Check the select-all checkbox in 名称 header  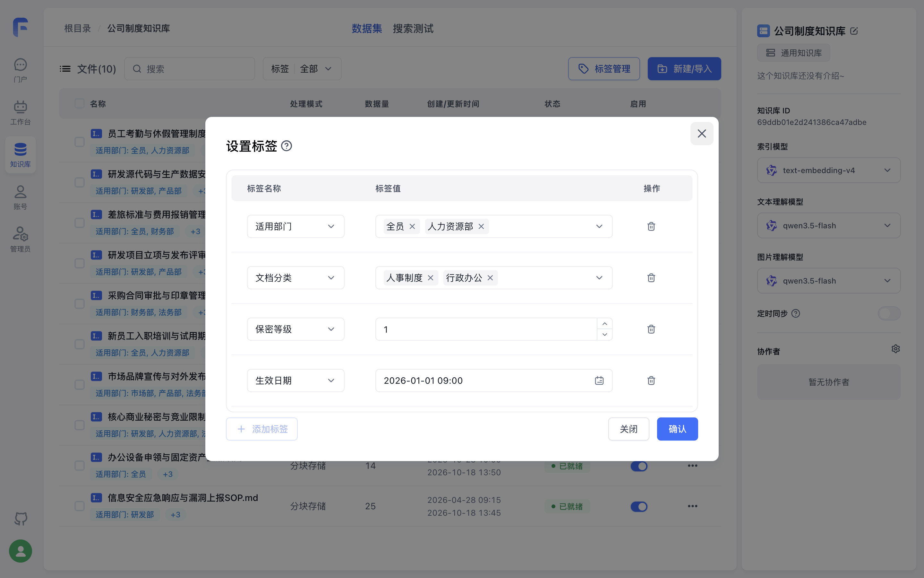[80, 104]
